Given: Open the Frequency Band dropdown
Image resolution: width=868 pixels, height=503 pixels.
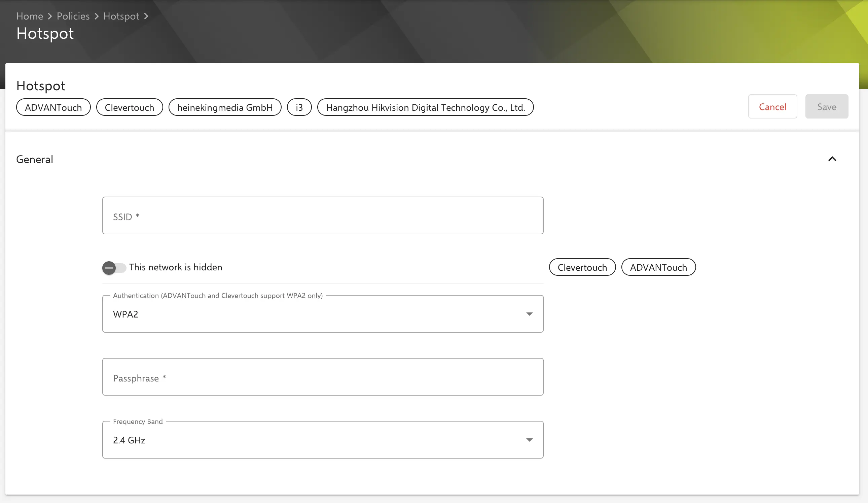Looking at the screenshot, I should [x=322, y=440].
